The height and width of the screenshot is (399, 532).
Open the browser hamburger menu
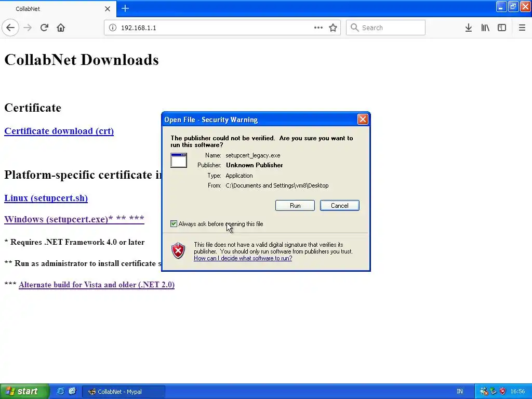[522, 28]
